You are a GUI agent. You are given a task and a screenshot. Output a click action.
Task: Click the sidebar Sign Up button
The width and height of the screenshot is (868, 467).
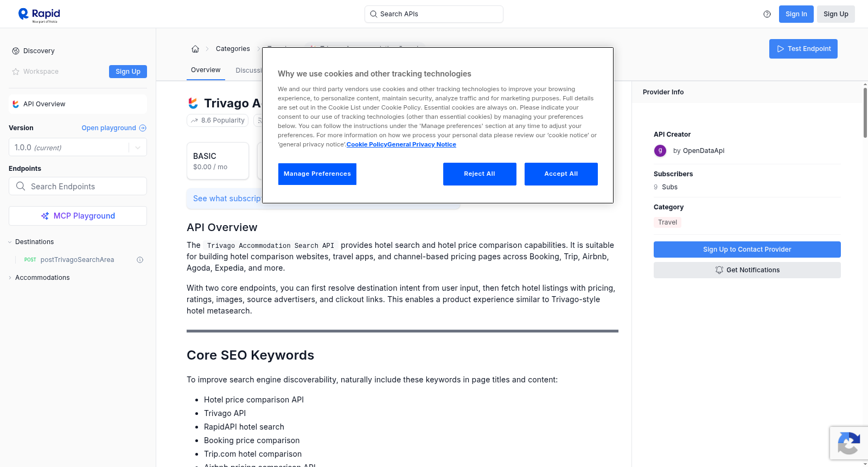tap(128, 72)
